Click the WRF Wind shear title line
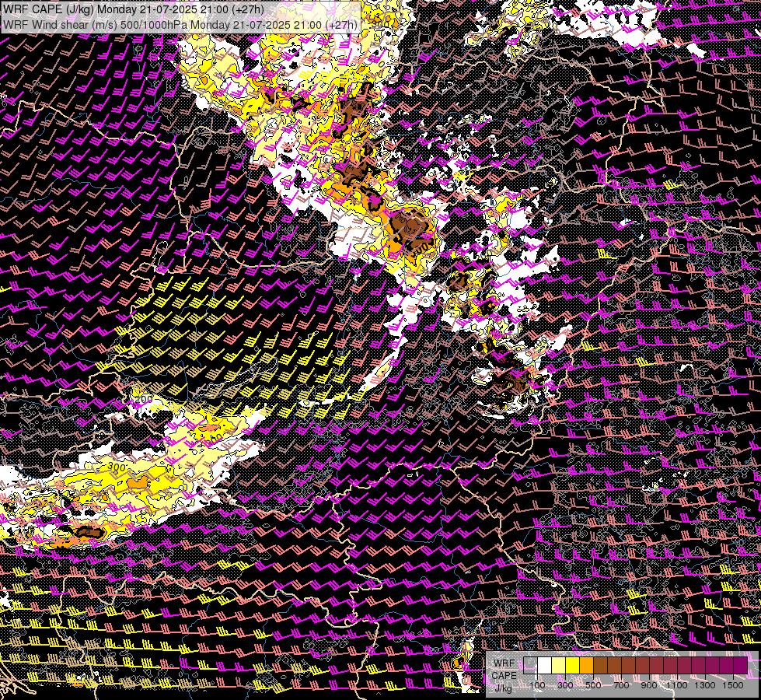The image size is (761, 700). point(180,25)
